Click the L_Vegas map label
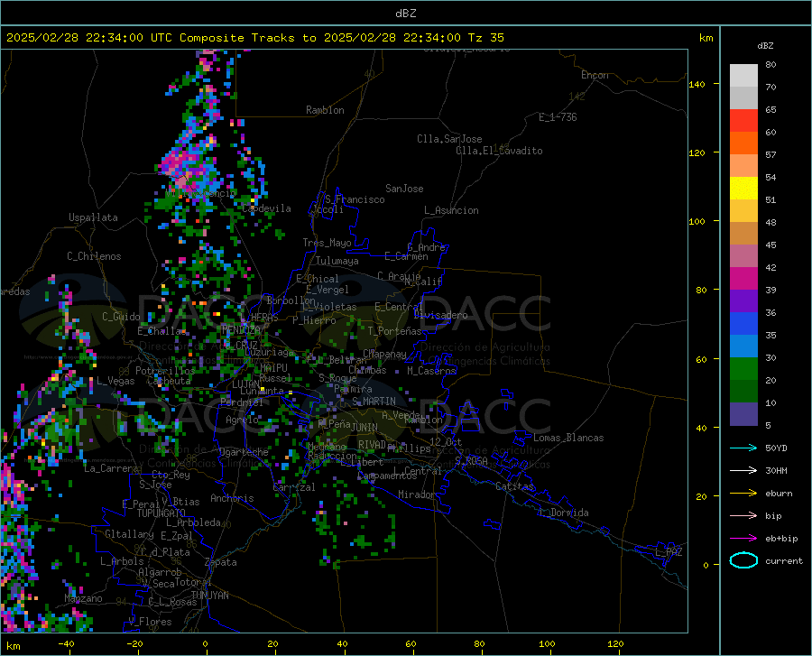 click(x=115, y=381)
